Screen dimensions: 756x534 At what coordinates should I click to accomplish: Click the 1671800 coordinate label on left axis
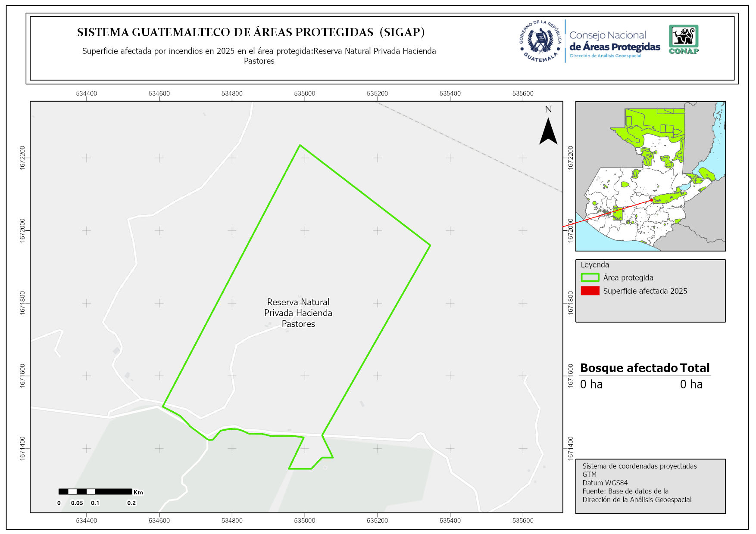click(x=22, y=303)
